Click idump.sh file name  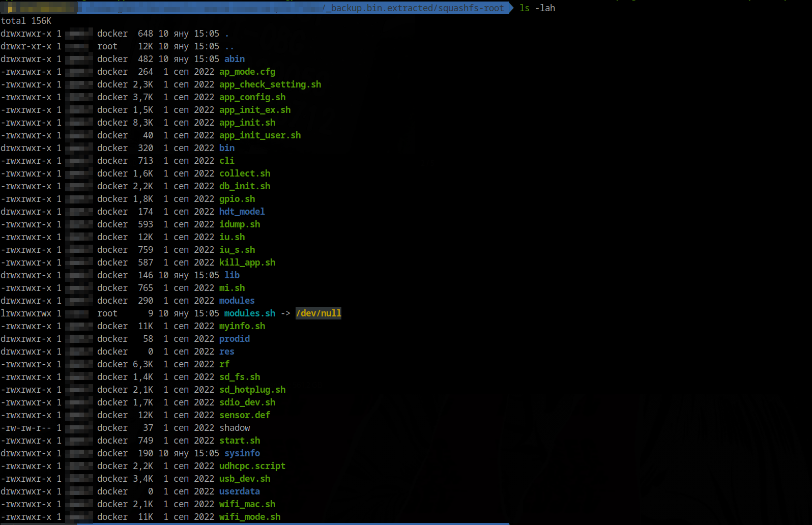tap(240, 224)
